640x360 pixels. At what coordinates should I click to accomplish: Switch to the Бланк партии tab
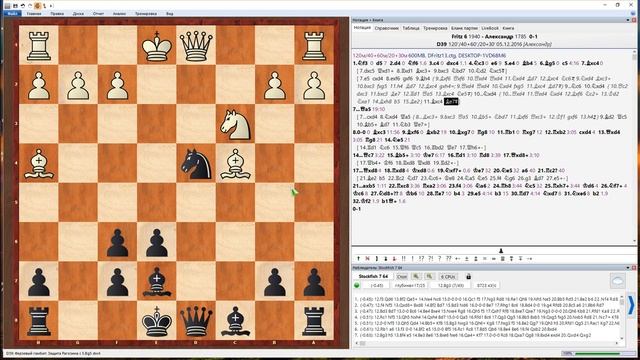[x=464, y=28]
